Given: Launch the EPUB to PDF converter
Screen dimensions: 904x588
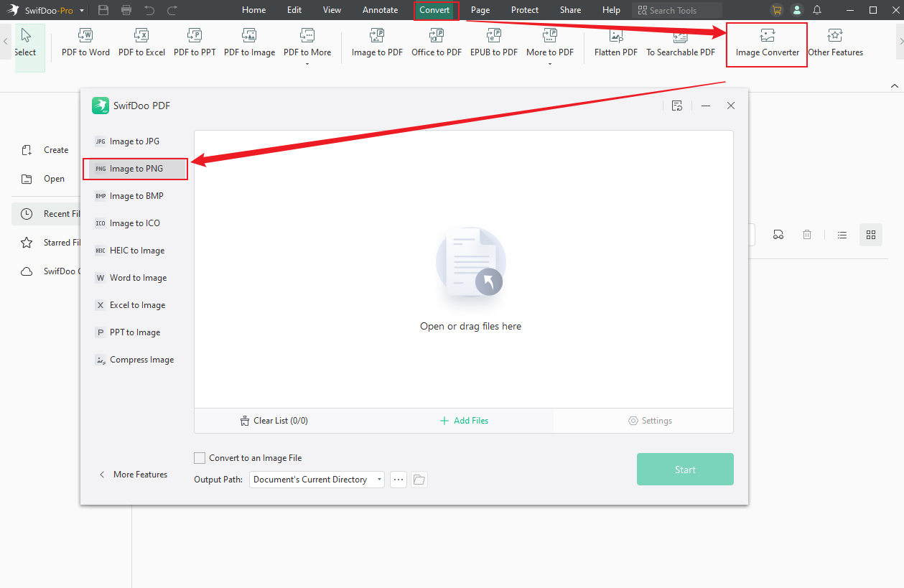Looking at the screenshot, I should click(493, 43).
